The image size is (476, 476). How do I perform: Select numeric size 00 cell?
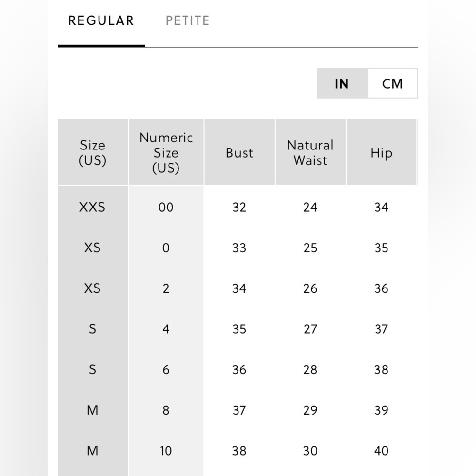[x=166, y=207]
